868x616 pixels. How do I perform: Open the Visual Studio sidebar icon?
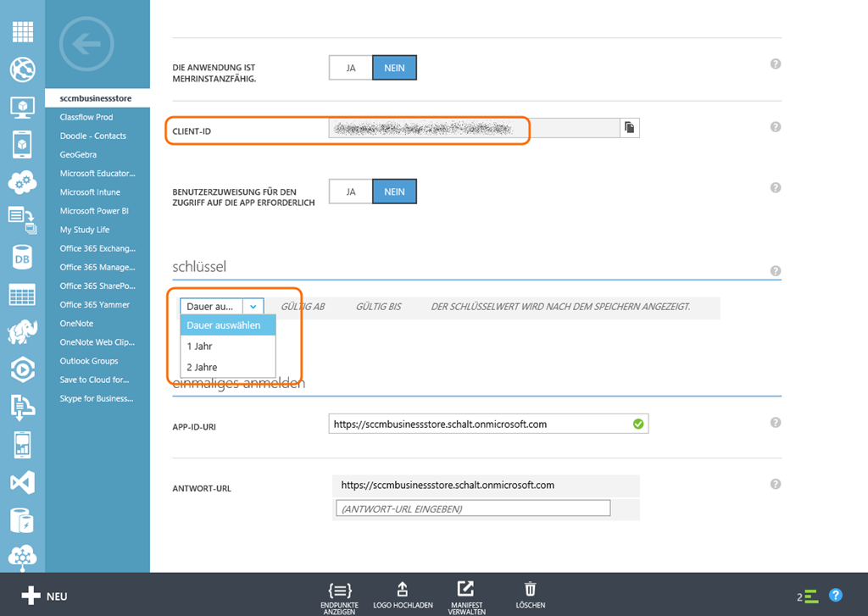pos(22,482)
